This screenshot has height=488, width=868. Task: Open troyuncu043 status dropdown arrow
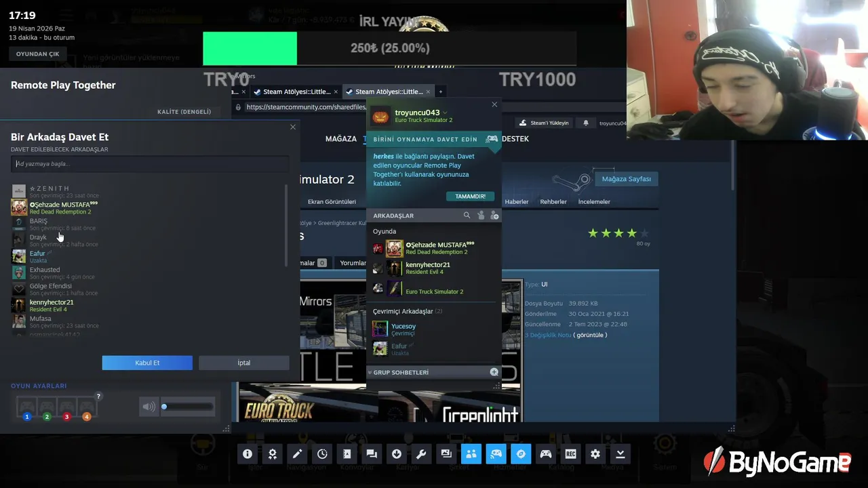pyautogui.click(x=445, y=113)
